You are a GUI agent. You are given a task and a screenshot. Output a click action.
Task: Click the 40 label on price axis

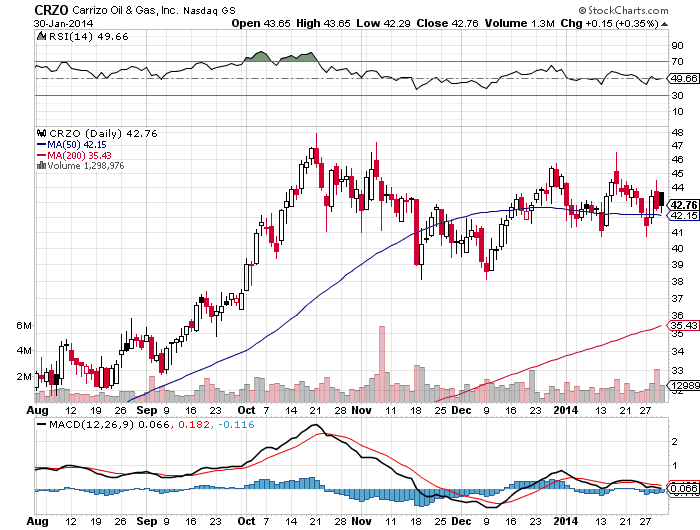pos(677,248)
